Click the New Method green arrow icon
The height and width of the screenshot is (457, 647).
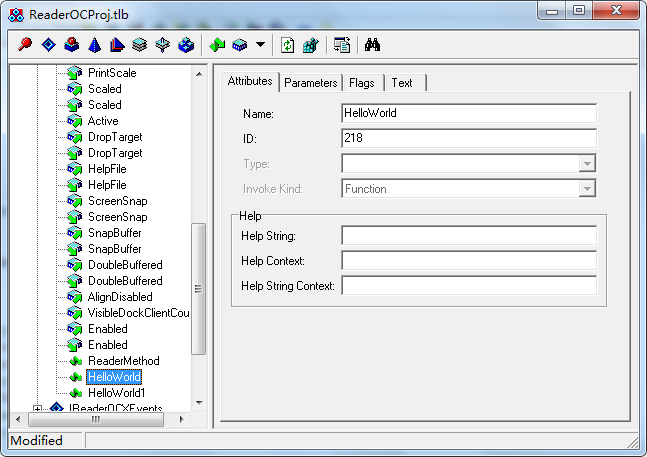(217, 45)
